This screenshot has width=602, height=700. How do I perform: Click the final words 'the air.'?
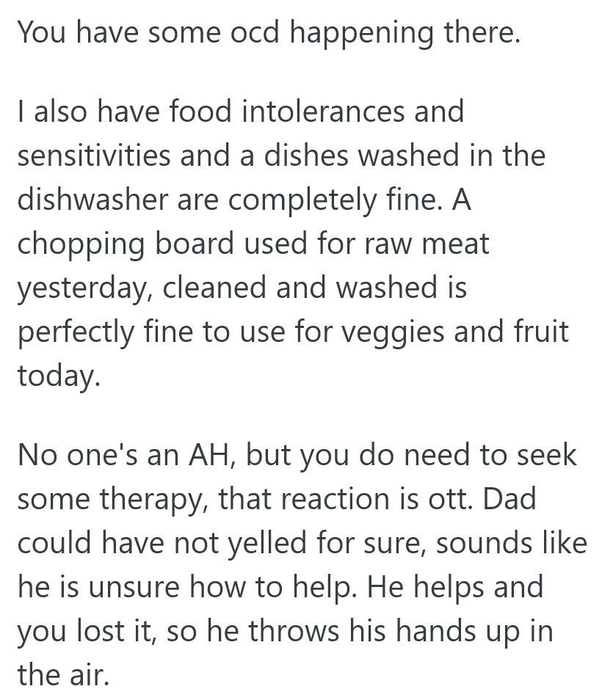[x=63, y=675]
